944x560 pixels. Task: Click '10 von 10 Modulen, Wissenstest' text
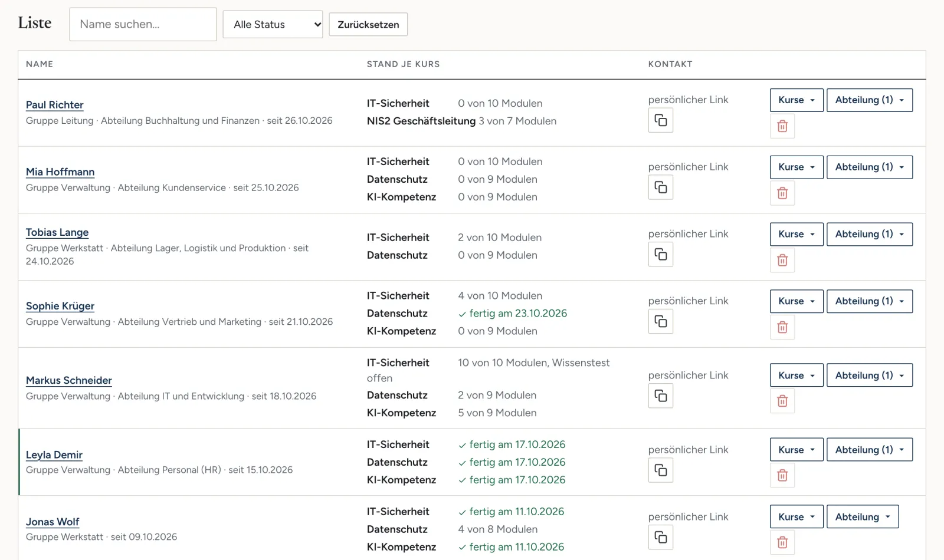(534, 363)
